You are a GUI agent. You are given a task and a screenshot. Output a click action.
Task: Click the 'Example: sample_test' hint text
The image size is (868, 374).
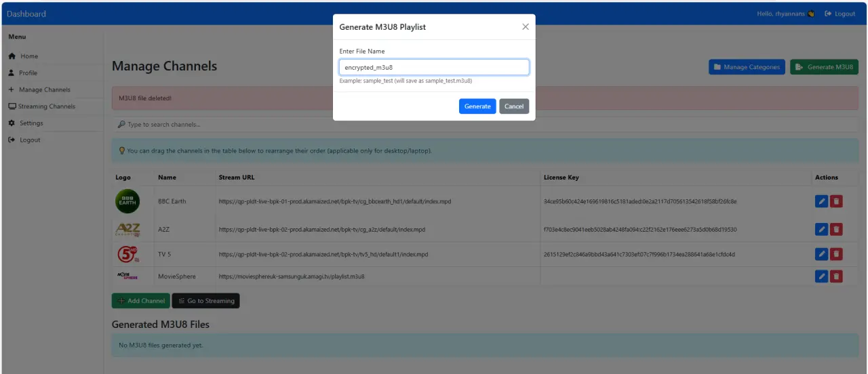(x=406, y=81)
